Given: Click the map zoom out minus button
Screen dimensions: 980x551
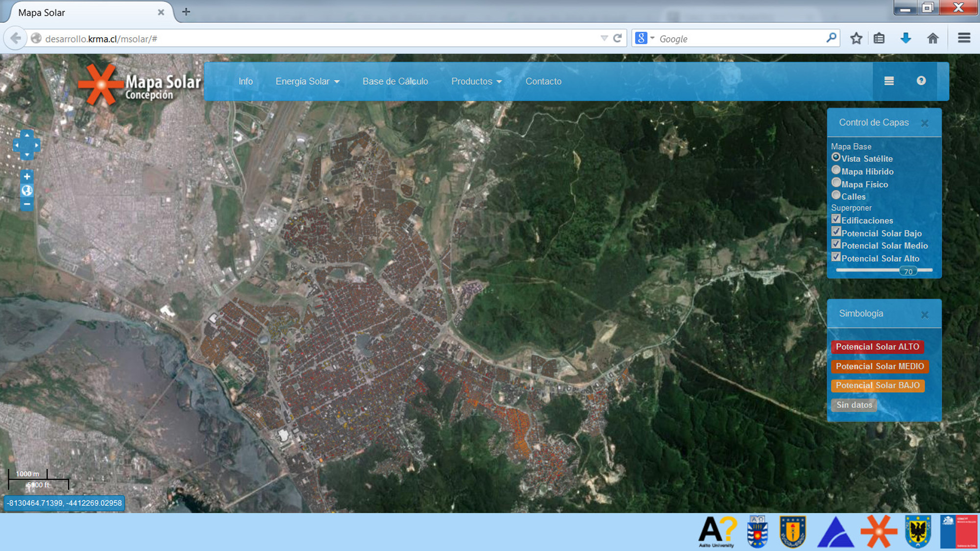Looking at the screenshot, I should (27, 204).
